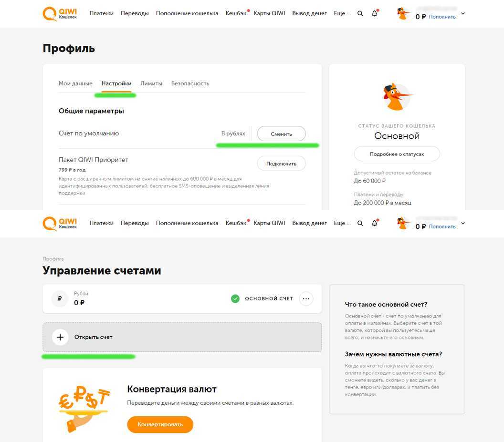Open three-dots menu for ruble account
The height and width of the screenshot is (442, 504).
(306, 298)
